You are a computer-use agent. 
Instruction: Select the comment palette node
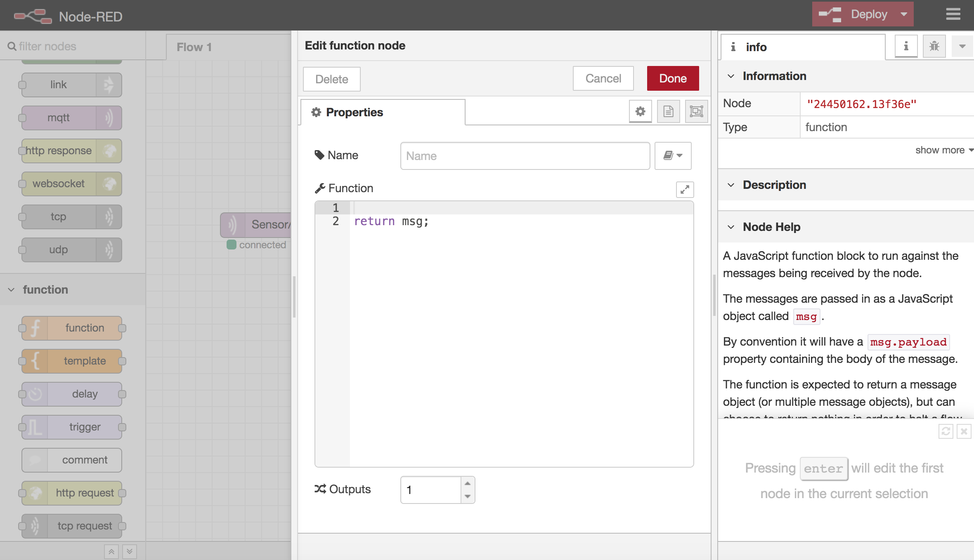click(72, 460)
